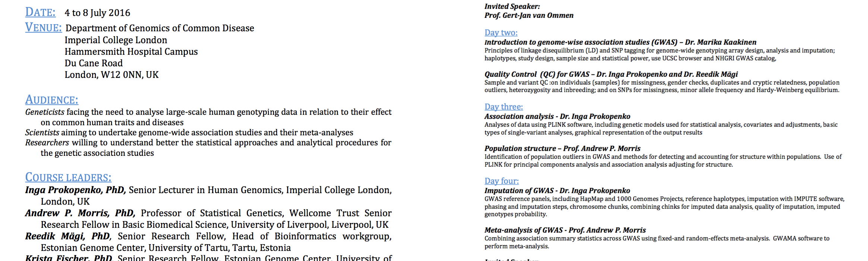Click the underlined 'DATE:' heading
The image size is (868, 261).
click(x=40, y=12)
